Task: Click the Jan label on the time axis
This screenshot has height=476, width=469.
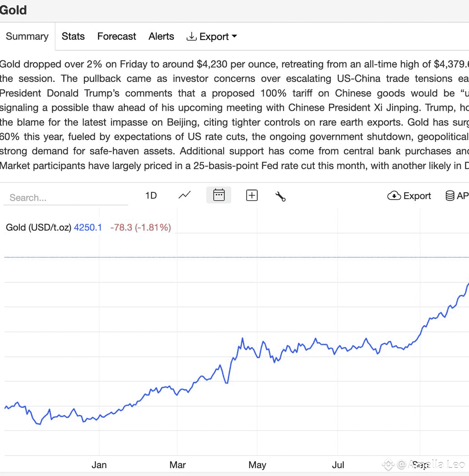Action: (x=99, y=465)
